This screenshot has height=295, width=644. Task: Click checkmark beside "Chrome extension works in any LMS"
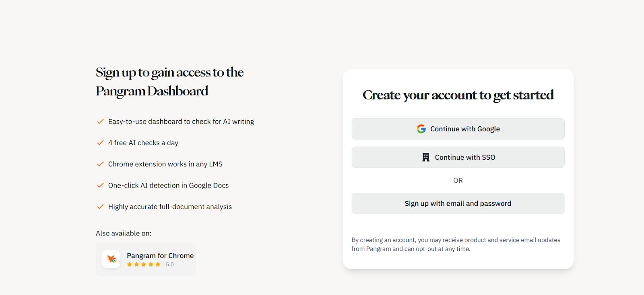coord(100,164)
